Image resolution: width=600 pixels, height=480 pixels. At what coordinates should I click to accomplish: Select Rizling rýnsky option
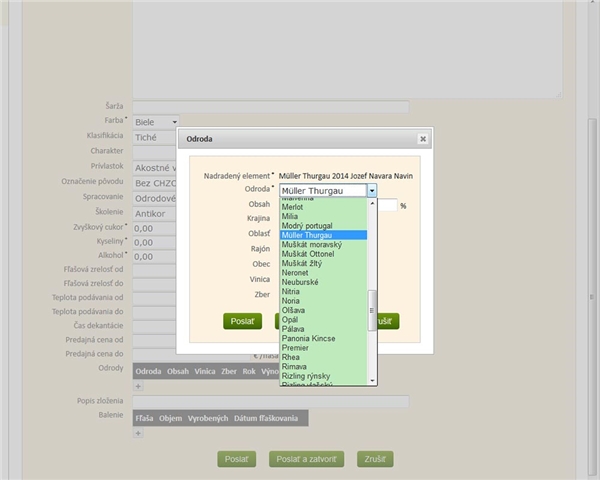click(323, 376)
